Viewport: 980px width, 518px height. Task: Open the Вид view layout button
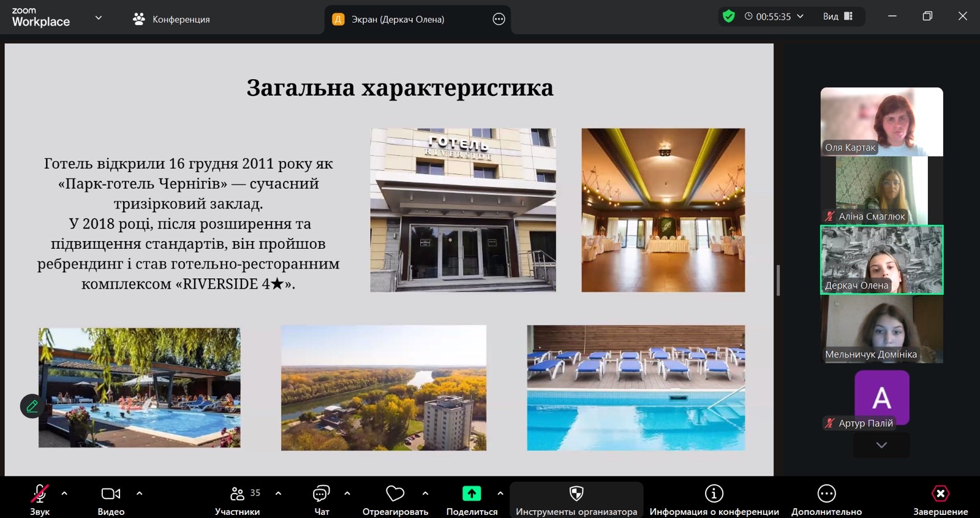(837, 17)
